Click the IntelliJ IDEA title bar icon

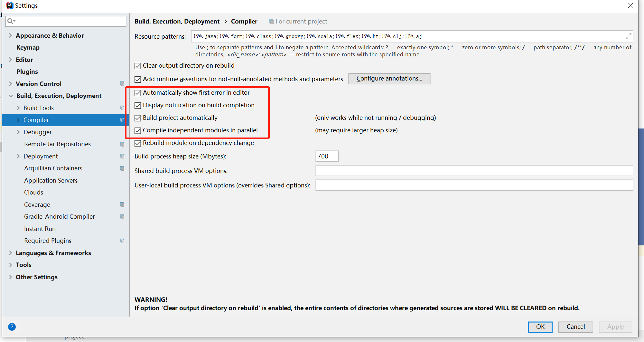click(x=9, y=5)
